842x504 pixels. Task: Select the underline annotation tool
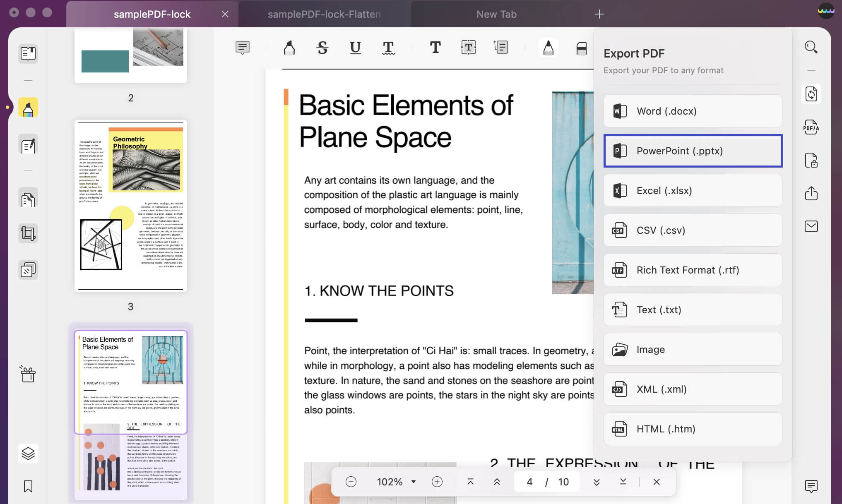pyautogui.click(x=355, y=48)
